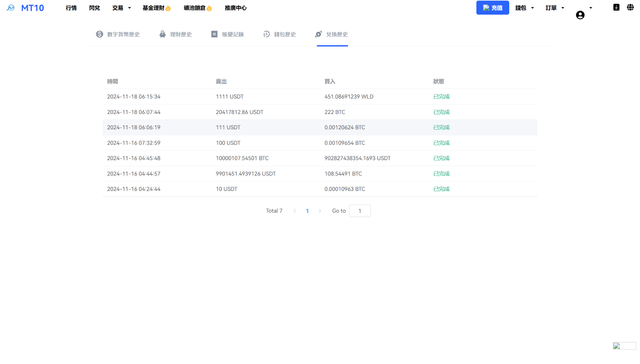This screenshot has height=364, width=640.
Task: Click the 0.00010963 BTC cell
Action: pyautogui.click(x=345, y=189)
